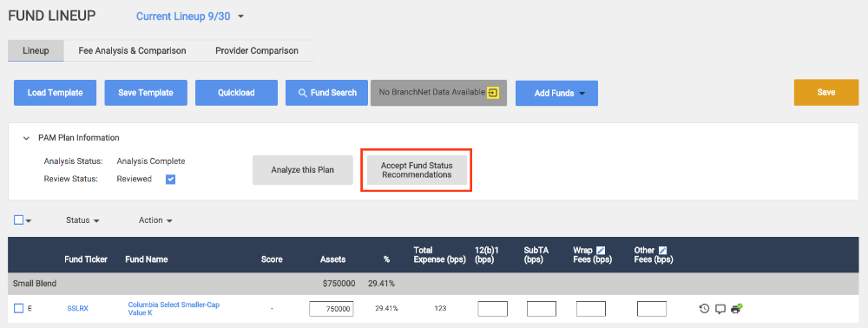The image size is (868, 328).
Task: Click the Score column header
Action: [x=271, y=259]
